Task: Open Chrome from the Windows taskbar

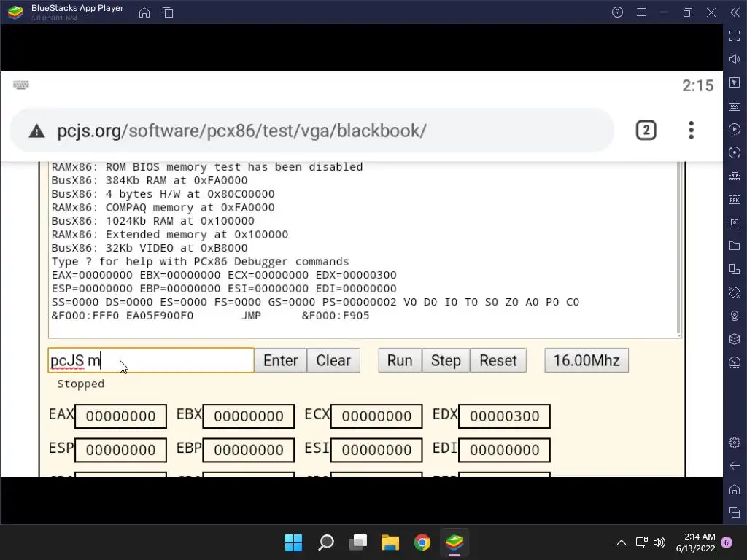Action: [x=422, y=542]
